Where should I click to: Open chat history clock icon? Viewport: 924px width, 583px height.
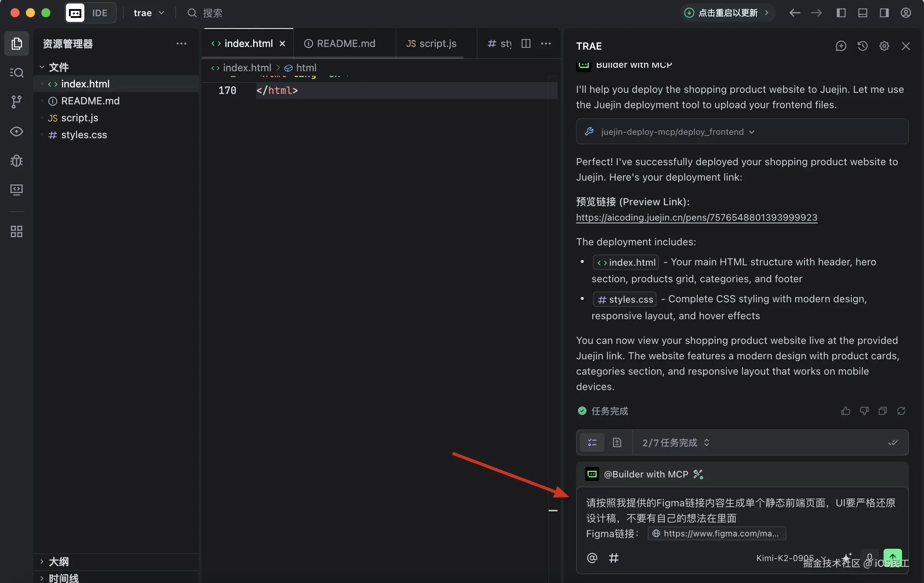(x=862, y=46)
